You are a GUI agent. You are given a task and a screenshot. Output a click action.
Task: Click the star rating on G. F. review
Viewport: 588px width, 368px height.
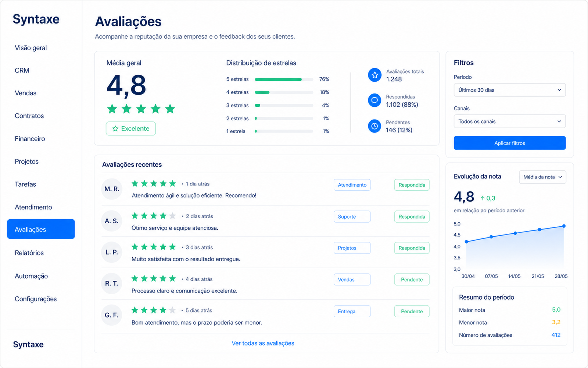point(154,310)
